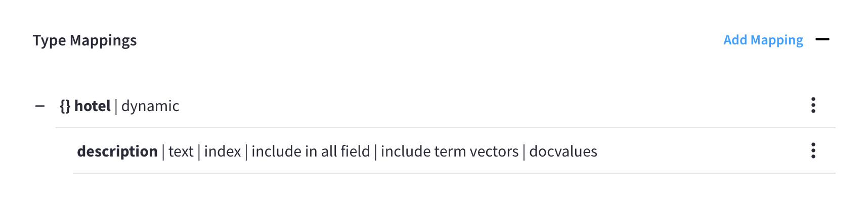Click the include in all field label
Viewport: 868px width, 206px height.
[311, 151]
